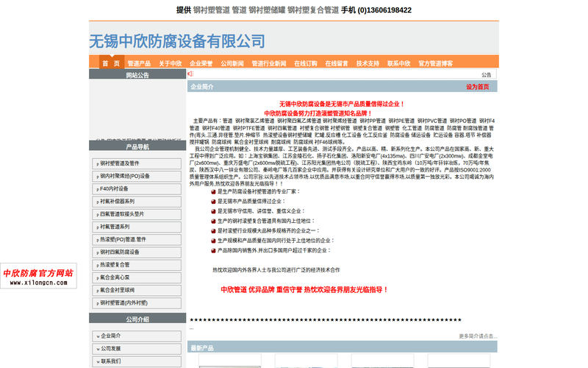This screenshot has height=368, width=588.
Task: Select 钢衬四氟防腐设备 sidebar item
Action: (x=137, y=252)
